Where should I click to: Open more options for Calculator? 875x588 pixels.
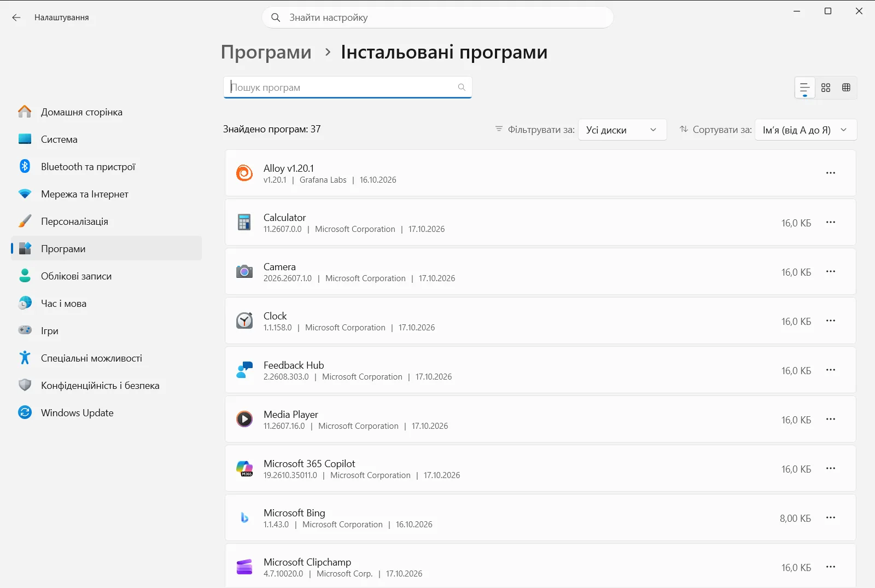click(x=831, y=222)
